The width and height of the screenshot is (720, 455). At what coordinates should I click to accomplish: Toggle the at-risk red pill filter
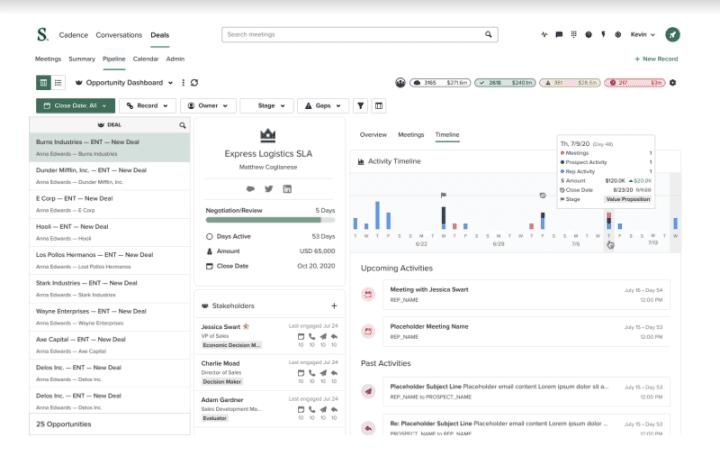point(635,83)
